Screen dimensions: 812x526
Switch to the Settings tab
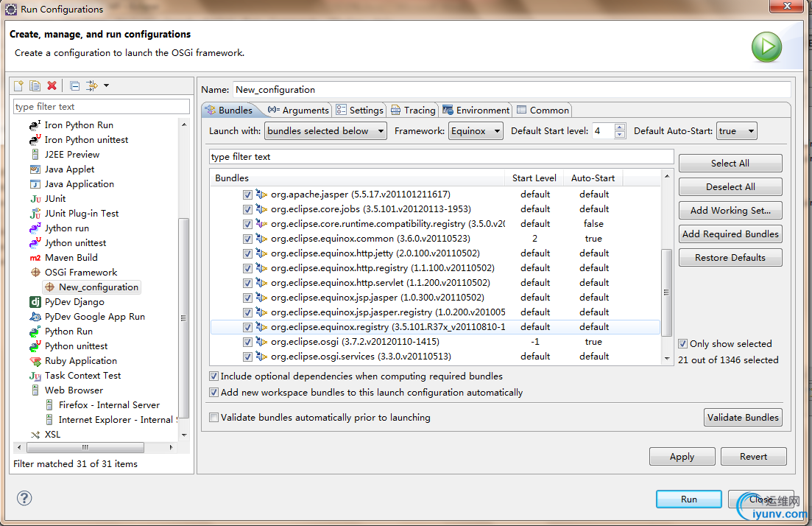pos(359,110)
